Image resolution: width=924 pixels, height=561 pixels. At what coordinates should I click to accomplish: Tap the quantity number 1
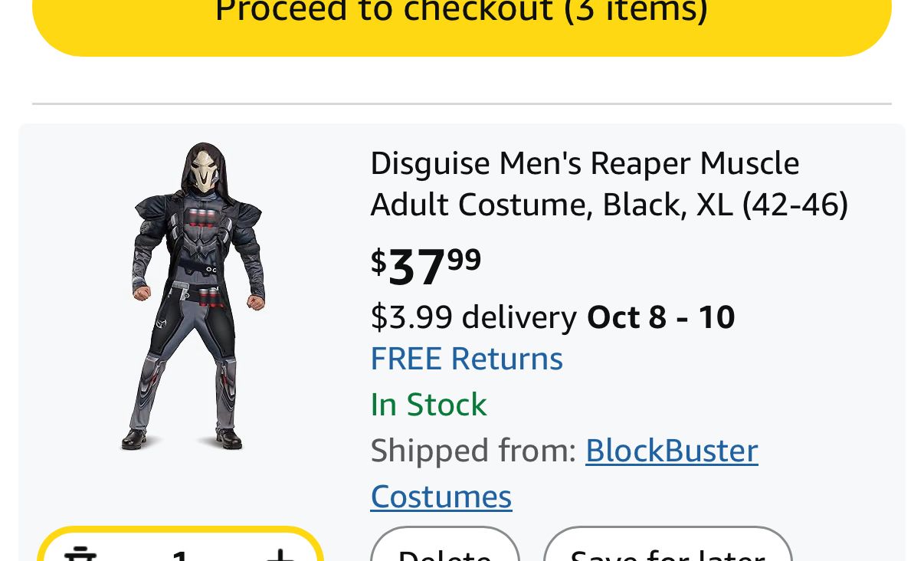click(x=180, y=554)
